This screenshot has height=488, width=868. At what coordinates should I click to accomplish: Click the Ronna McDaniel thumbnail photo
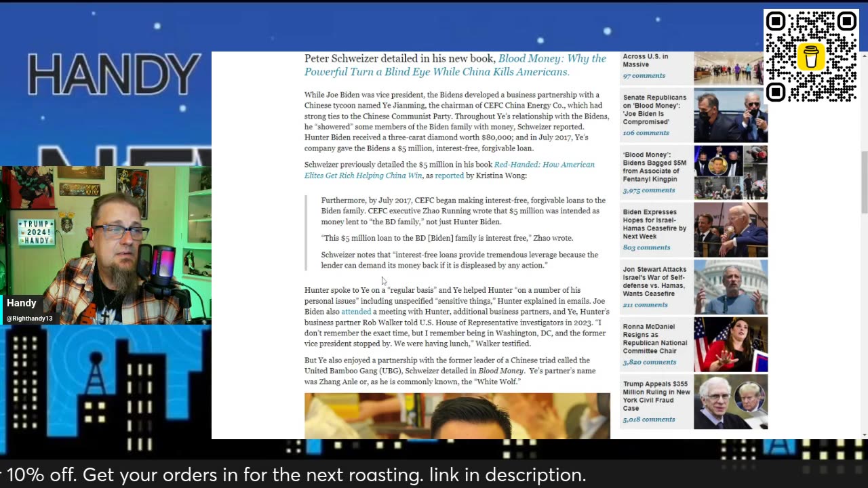point(730,344)
